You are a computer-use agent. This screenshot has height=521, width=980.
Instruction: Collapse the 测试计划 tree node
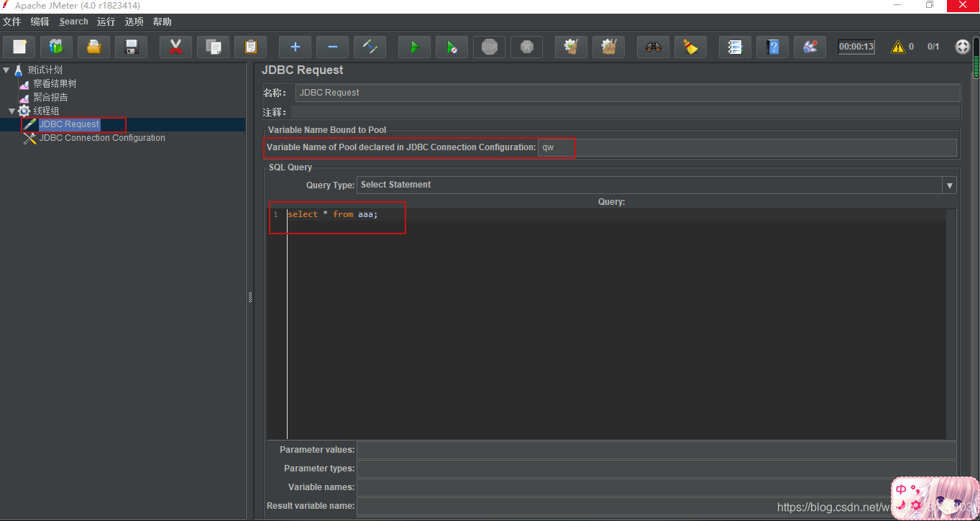[6, 70]
